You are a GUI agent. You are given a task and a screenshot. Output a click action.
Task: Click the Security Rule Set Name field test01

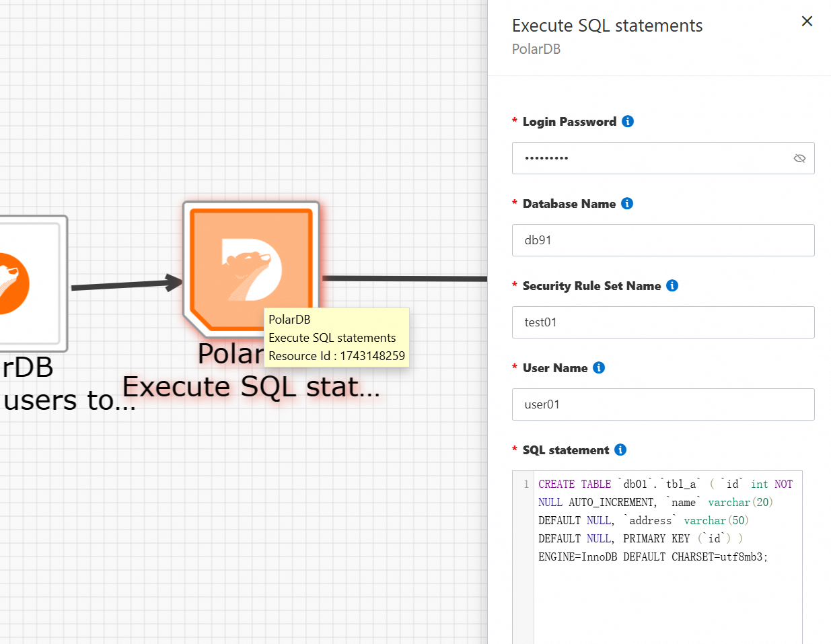pos(663,322)
